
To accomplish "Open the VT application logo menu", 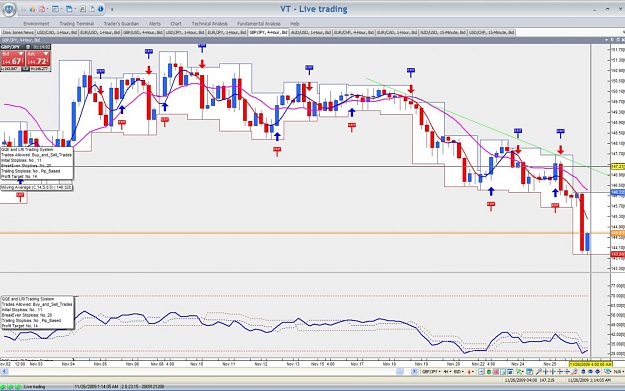I will [x=9, y=9].
